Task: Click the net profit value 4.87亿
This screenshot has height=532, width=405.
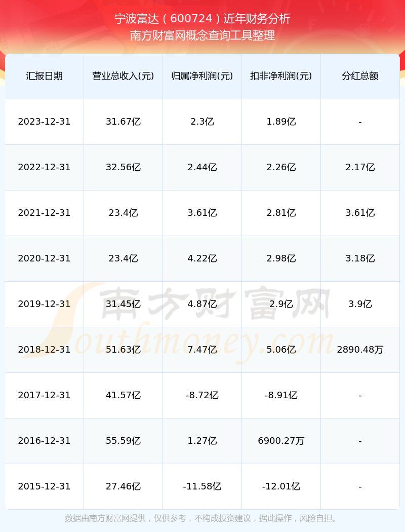Action: pos(202,304)
